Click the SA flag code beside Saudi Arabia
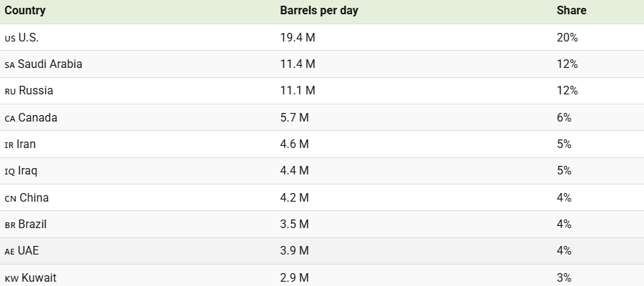Image resolution: width=644 pixels, height=286 pixels. 10,64
